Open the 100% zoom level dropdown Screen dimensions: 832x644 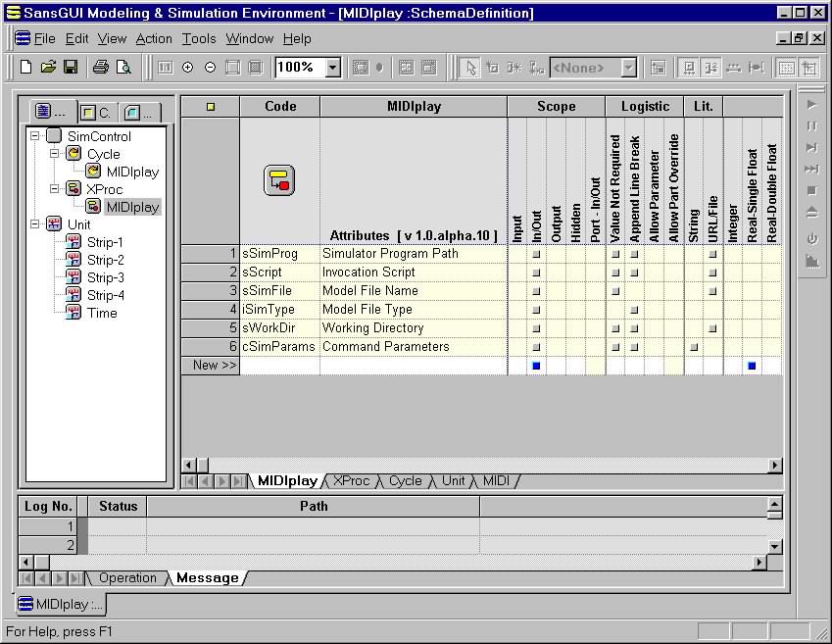332,68
